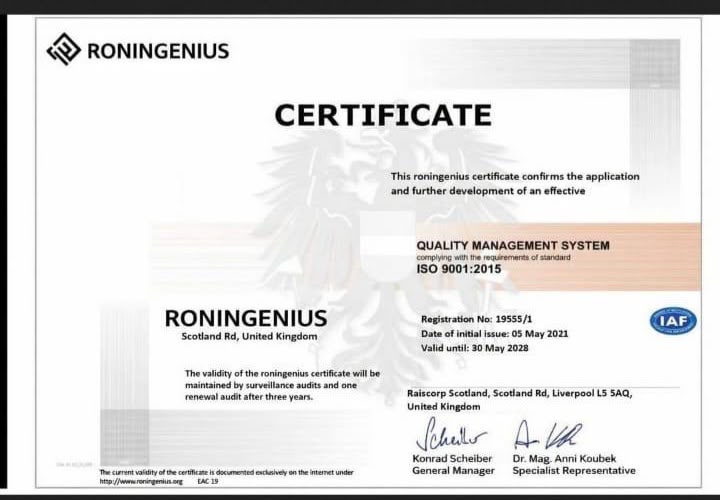This screenshot has height=500, width=720.
Task: Open the http://www.roningenius.org link
Action: 141,481
